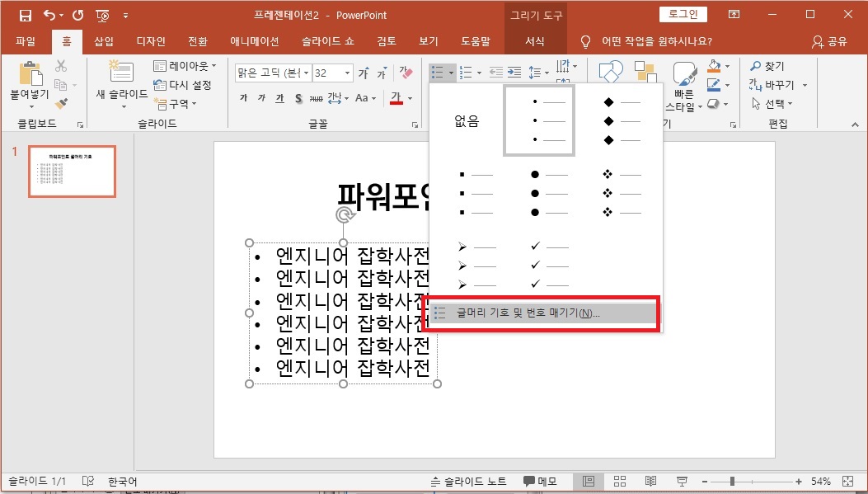Click the Redo/repeat arrow icon
The height and width of the screenshot is (494, 868).
coord(78,16)
